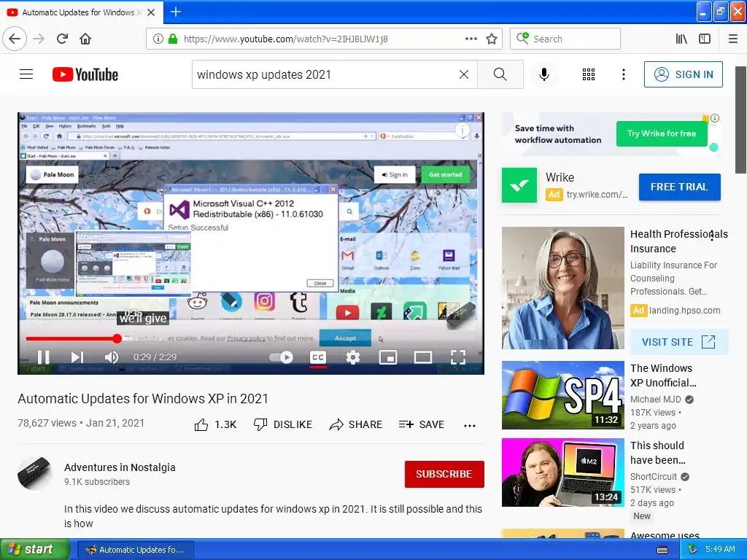Open video settings gear
This screenshot has width=747, height=560.
pos(352,357)
